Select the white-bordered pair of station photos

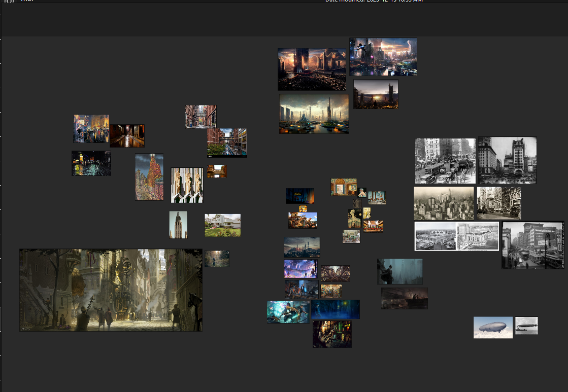click(457, 236)
